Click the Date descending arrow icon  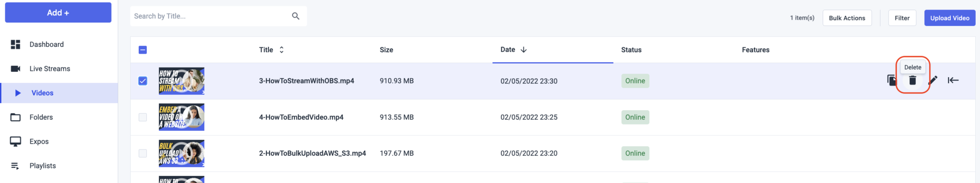[523, 49]
